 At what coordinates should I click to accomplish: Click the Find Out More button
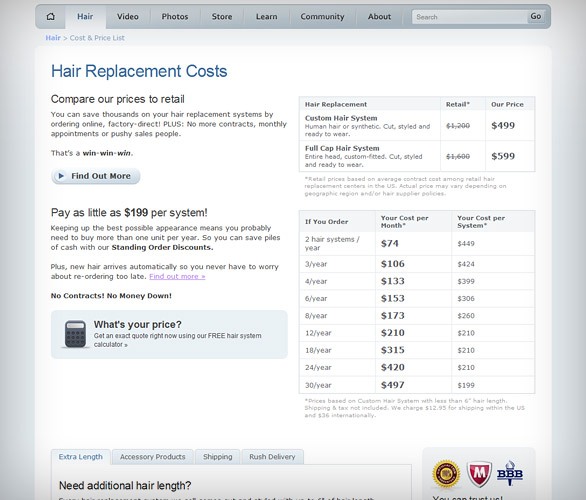pos(96,176)
